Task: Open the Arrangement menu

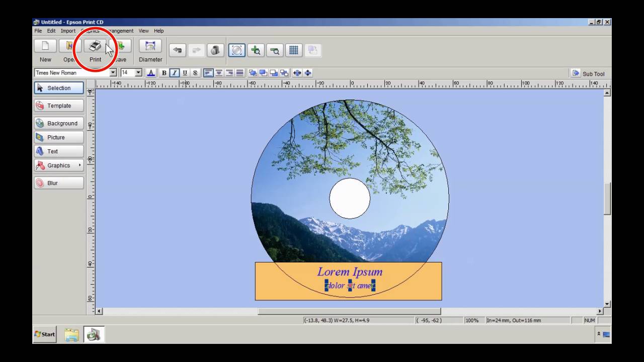Action: click(118, 31)
